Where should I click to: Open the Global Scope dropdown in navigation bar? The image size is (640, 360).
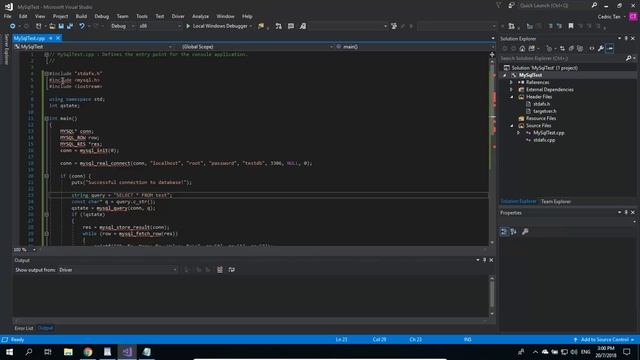[x=257, y=47]
